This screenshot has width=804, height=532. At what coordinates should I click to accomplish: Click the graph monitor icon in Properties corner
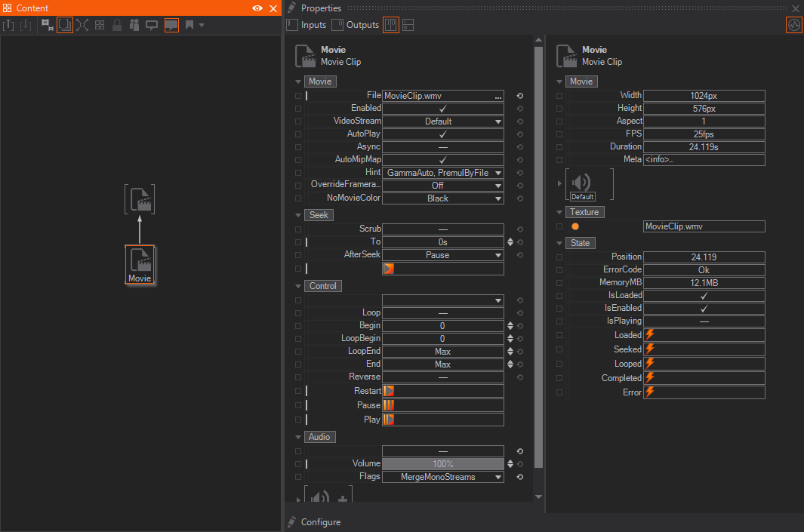[793, 25]
